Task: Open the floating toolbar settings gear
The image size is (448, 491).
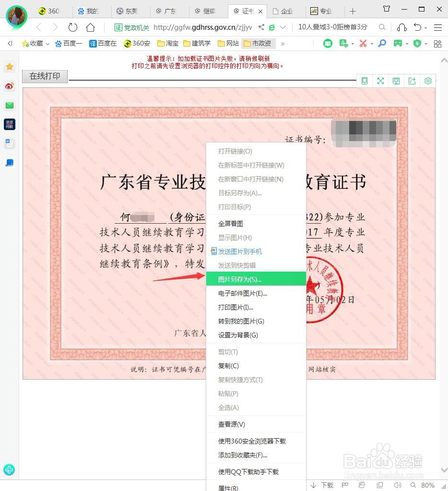Action: 428,81
